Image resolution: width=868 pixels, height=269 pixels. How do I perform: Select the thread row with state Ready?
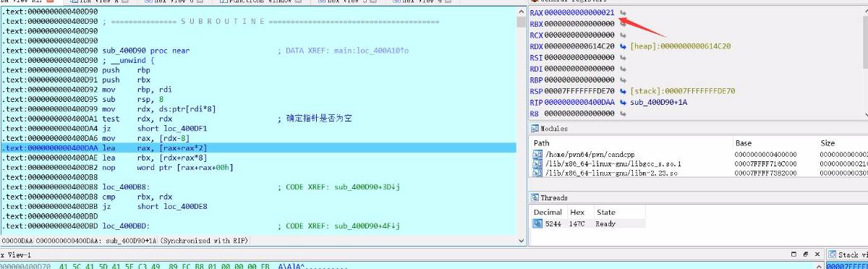click(x=588, y=223)
